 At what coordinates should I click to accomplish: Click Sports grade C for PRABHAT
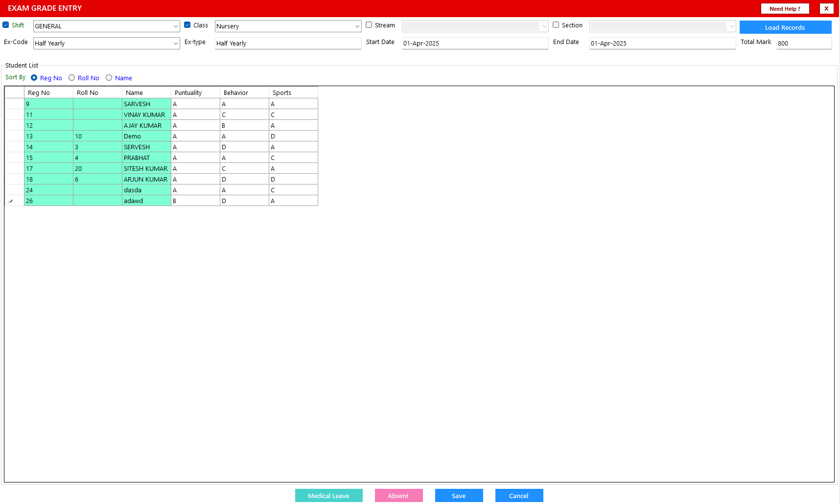[294, 158]
